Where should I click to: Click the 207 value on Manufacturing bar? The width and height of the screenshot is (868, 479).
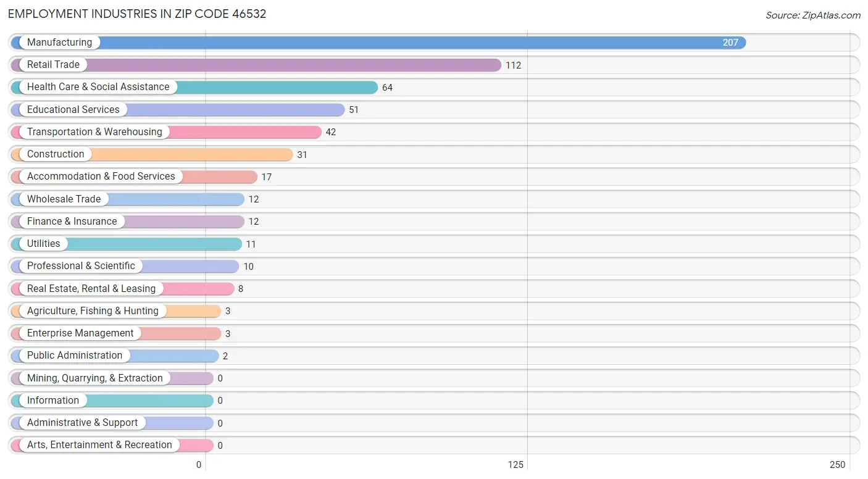[x=730, y=43]
